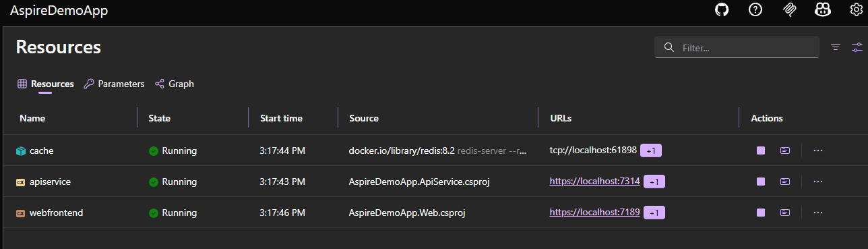Sort by the State column header

click(159, 118)
